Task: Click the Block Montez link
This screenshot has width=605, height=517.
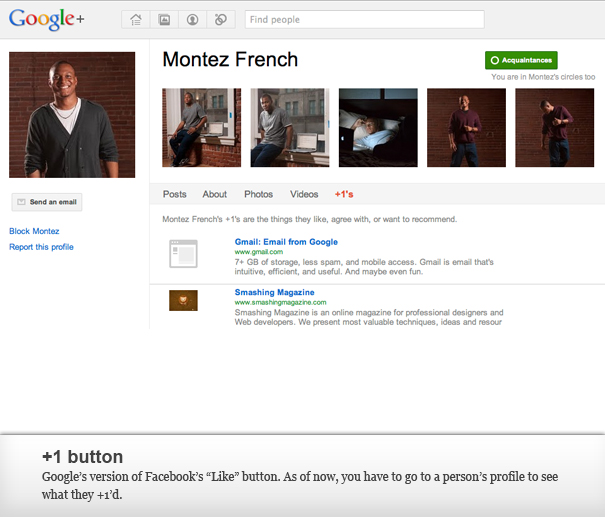Action: click(34, 231)
